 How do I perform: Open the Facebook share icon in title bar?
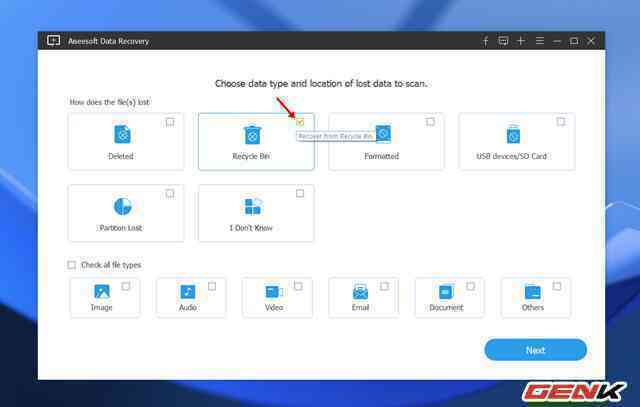click(x=486, y=41)
